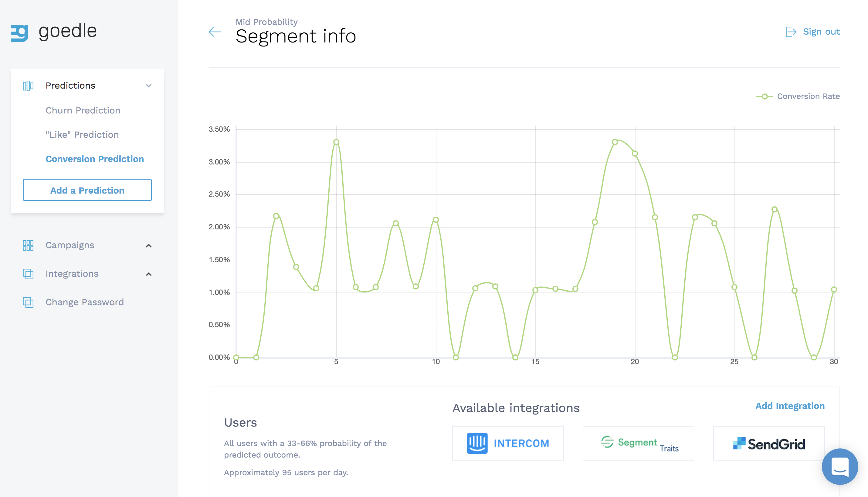Viewport: 868px width, 497px height.
Task: Open "Like" Prediction menu item
Action: (x=82, y=135)
